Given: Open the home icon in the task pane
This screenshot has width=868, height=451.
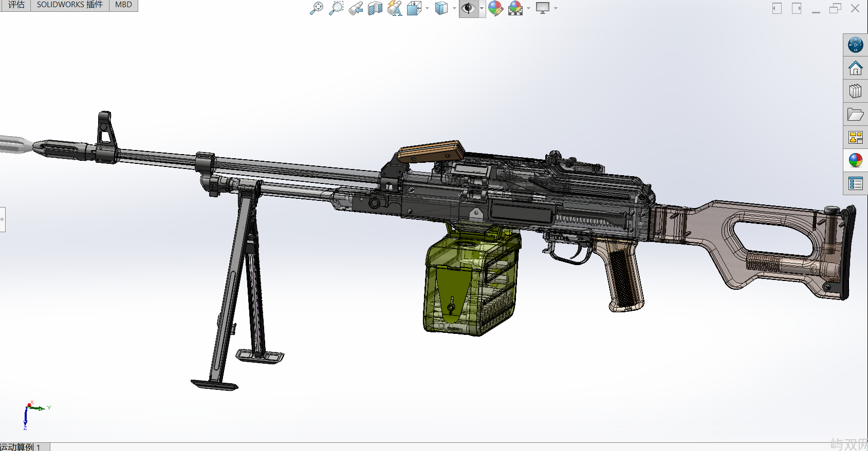Looking at the screenshot, I should point(856,68).
